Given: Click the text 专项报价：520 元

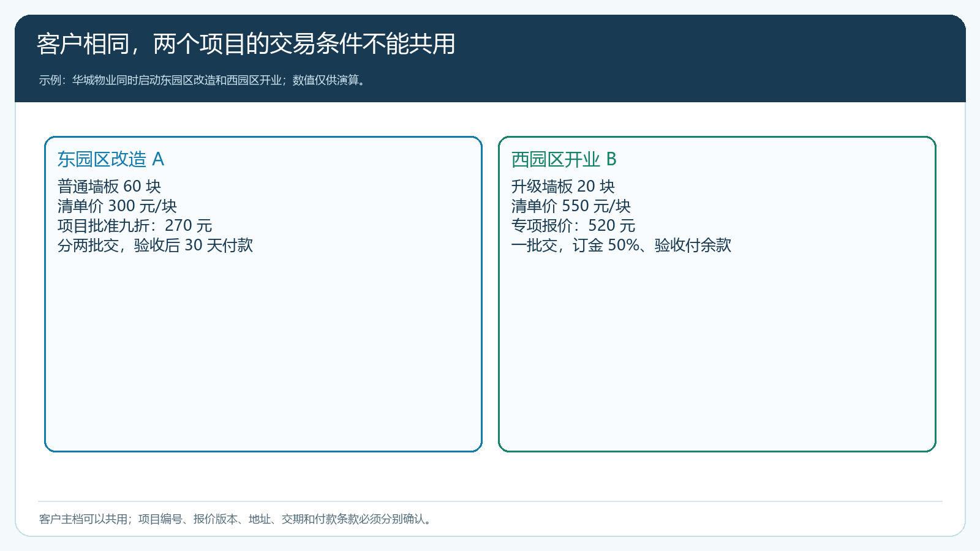Looking at the screenshot, I should point(573,225).
